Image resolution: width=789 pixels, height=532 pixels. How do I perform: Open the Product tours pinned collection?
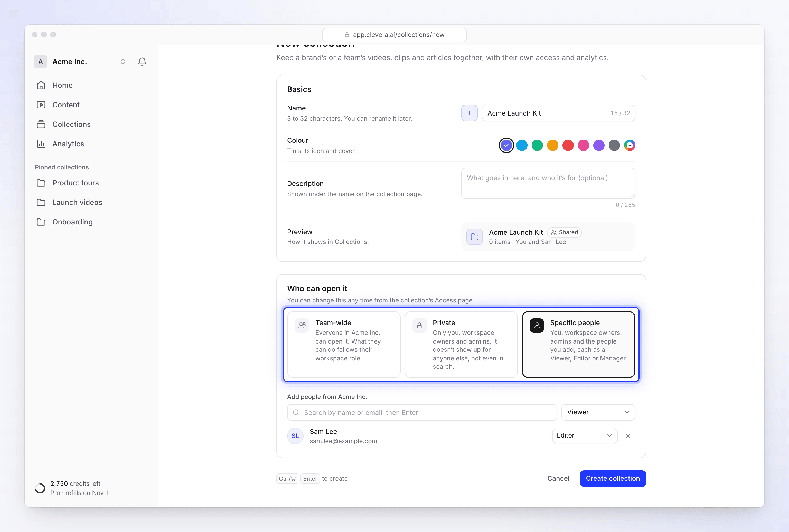tap(91, 183)
